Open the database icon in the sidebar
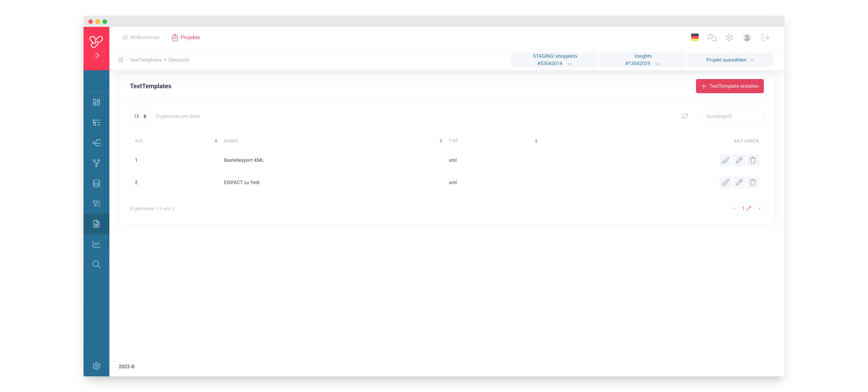The height and width of the screenshot is (392, 868). pyautogui.click(x=96, y=183)
